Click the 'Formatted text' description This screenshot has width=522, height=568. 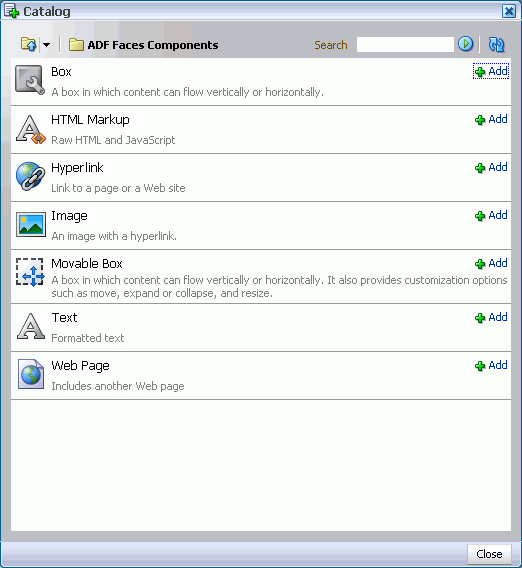tap(88, 338)
